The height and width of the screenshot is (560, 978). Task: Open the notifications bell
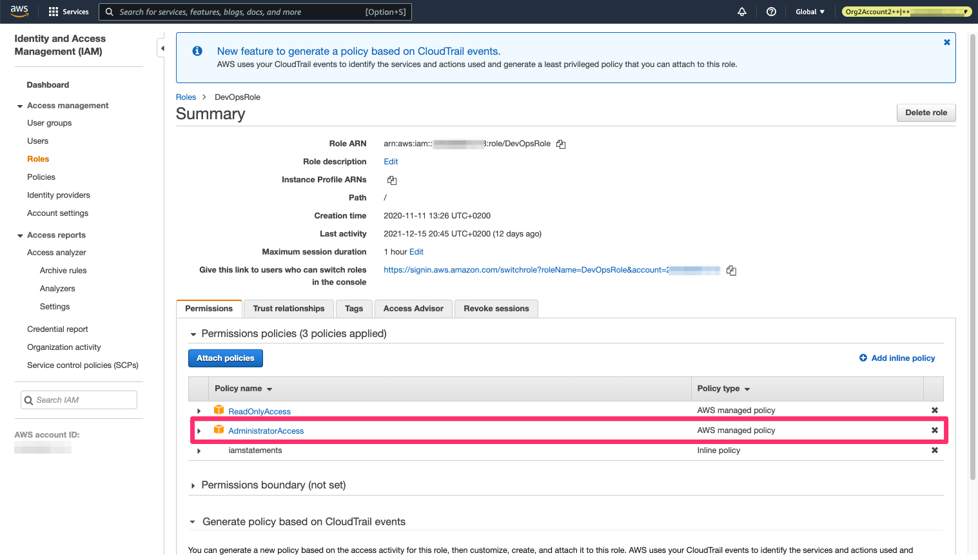pos(742,12)
